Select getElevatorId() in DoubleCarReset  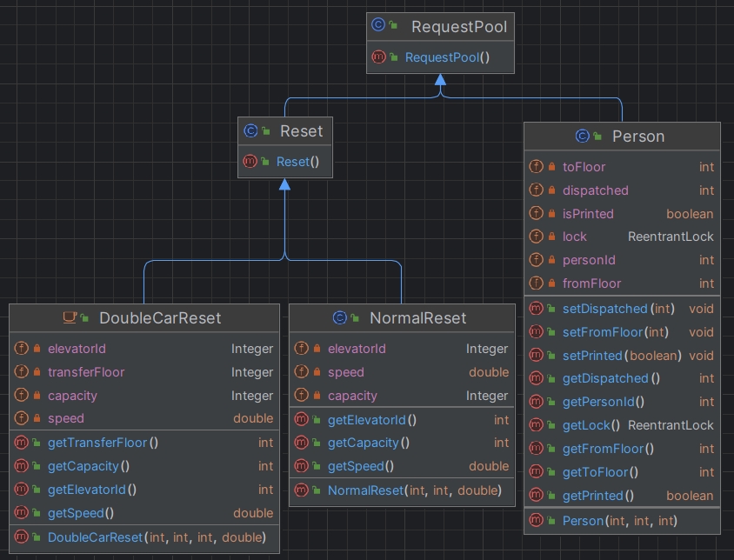(144, 490)
